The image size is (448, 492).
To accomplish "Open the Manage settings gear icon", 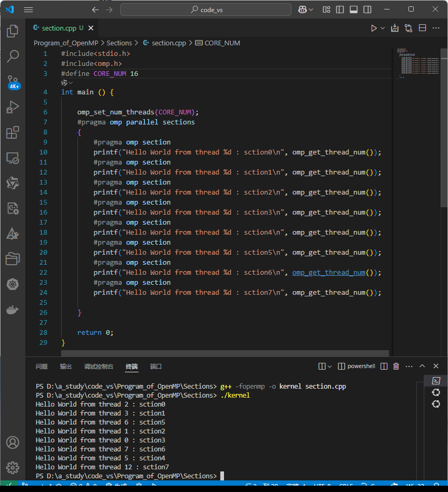I will tap(13, 468).
